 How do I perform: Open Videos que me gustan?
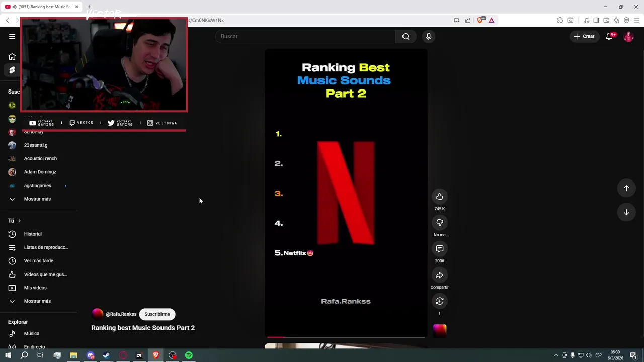pyautogui.click(x=39, y=274)
